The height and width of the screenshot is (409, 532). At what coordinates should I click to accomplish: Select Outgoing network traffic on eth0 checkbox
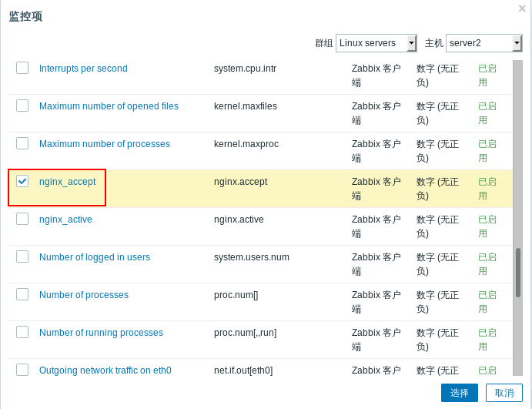[x=22, y=369]
